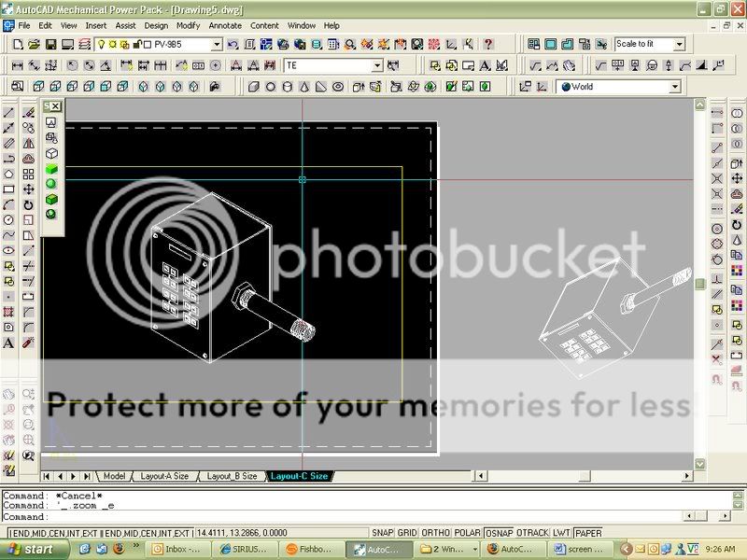Switch between PAPER and model space button

pos(588,533)
